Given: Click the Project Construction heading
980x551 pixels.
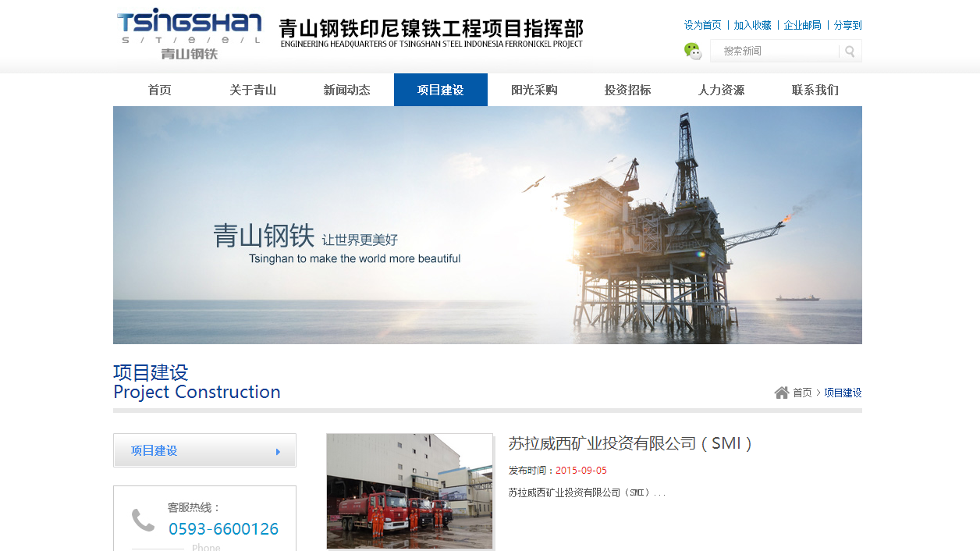Looking at the screenshot, I should 197,392.
